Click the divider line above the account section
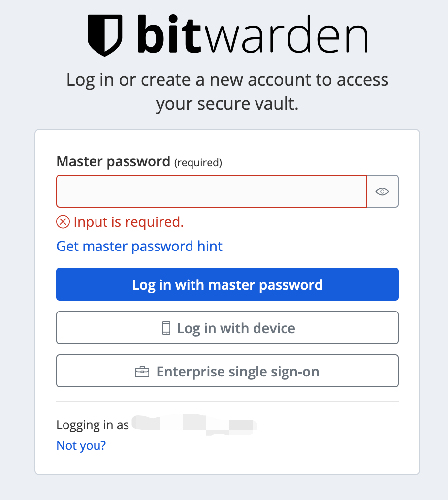Screen dimensions: 448x500 tap(227, 401)
